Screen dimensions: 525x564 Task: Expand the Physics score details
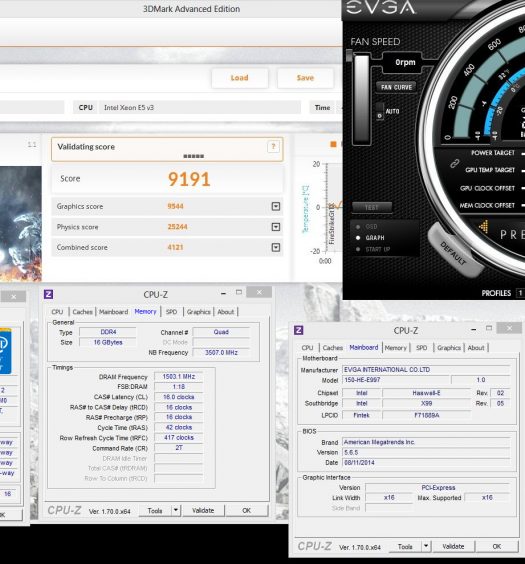coord(276,227)
